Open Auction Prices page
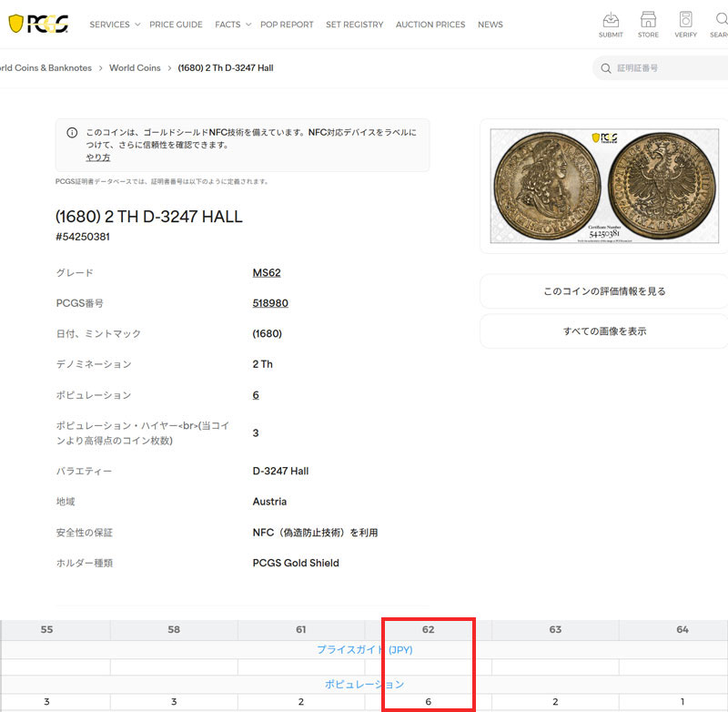Image resolution: width=728 pixels, height=712 pixels. tap(430, 25)
